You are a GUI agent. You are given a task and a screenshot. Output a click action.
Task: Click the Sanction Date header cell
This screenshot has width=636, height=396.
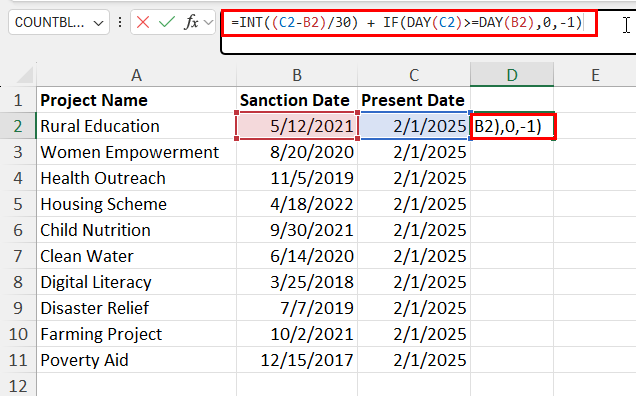tap(297, 100)
